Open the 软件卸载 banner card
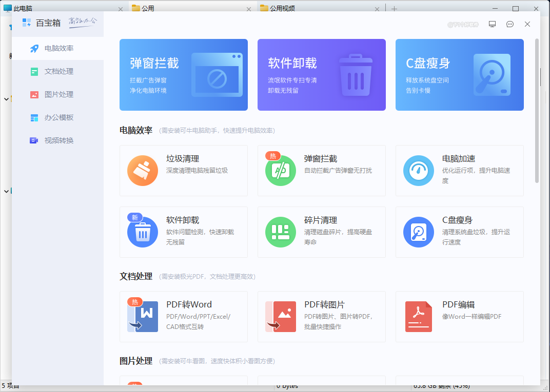 pos(321,75)
